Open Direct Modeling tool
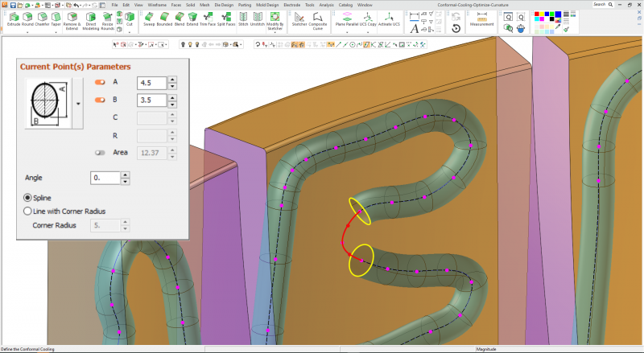Viewport: 644px width, 353px height. [x=91, y=22]
